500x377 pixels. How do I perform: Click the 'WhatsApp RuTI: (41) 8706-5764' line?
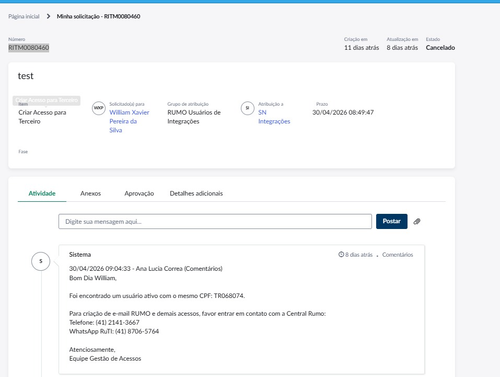(114, 331)
